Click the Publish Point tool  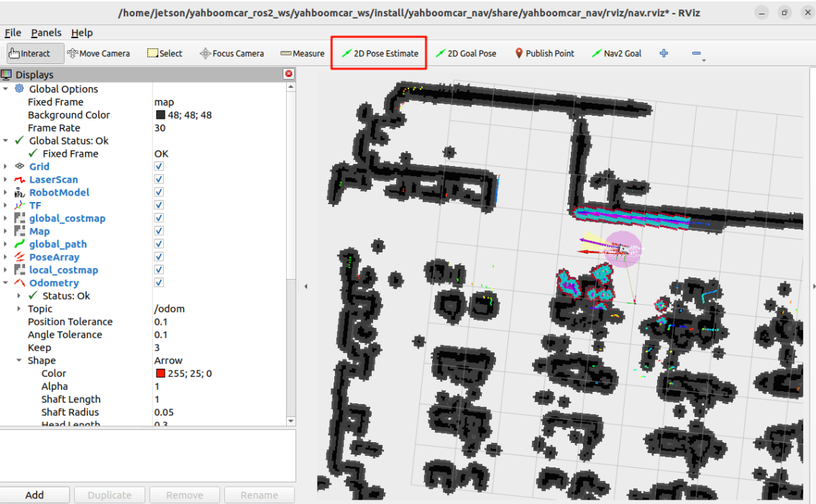(544, 53)
